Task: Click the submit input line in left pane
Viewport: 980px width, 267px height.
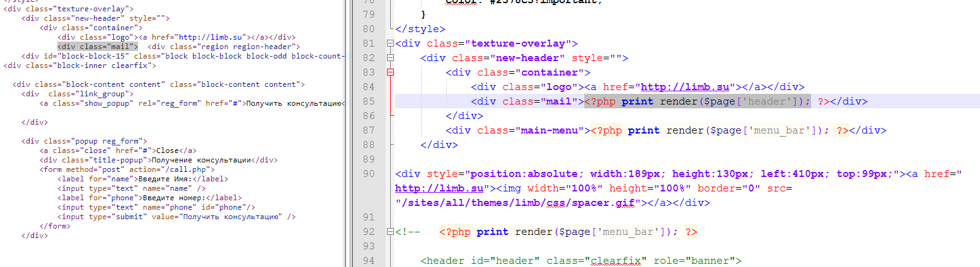Action: 176,217
